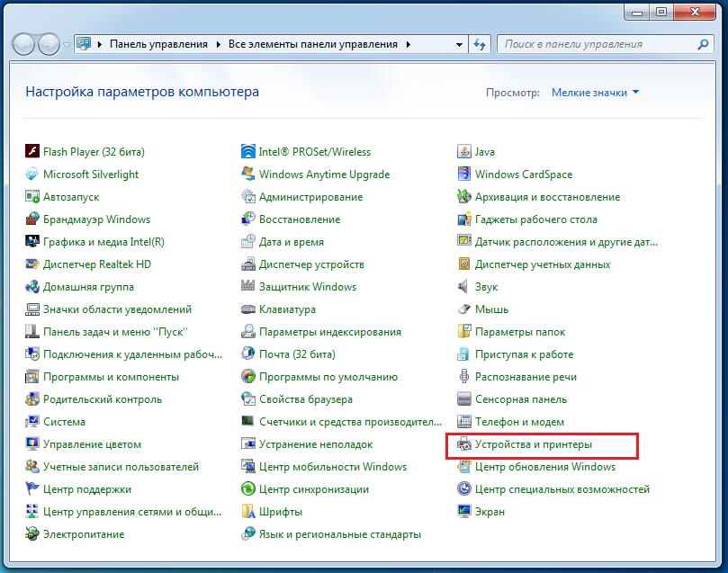728x573 pixels.
Task: Open the Мышь mouse icon
Action: point(464,309)
